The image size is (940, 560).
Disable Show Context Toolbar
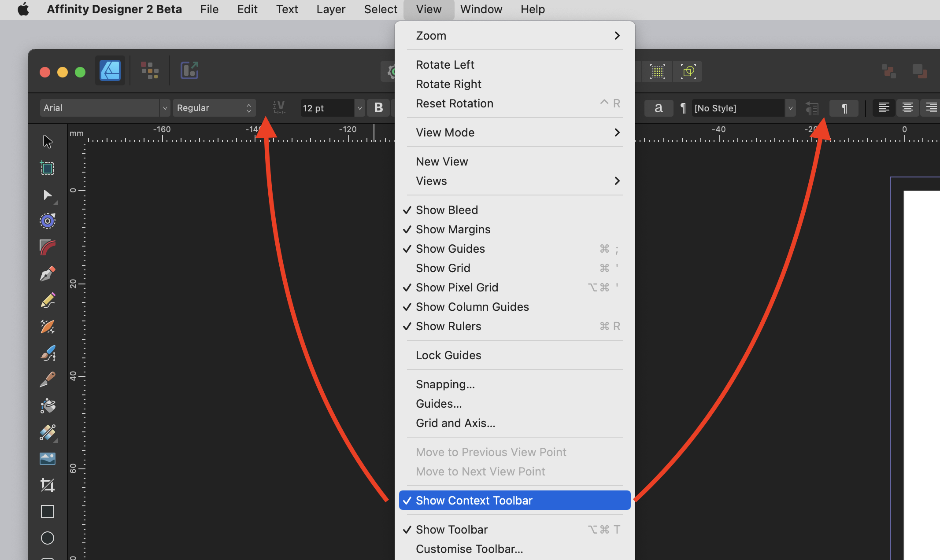pyautogui.click(x=474, y=500)
